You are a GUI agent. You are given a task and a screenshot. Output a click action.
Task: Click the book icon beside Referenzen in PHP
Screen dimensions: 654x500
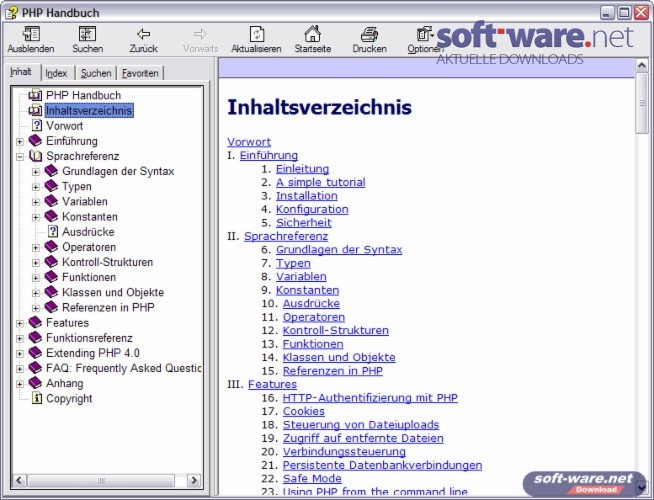coord(51,307)
